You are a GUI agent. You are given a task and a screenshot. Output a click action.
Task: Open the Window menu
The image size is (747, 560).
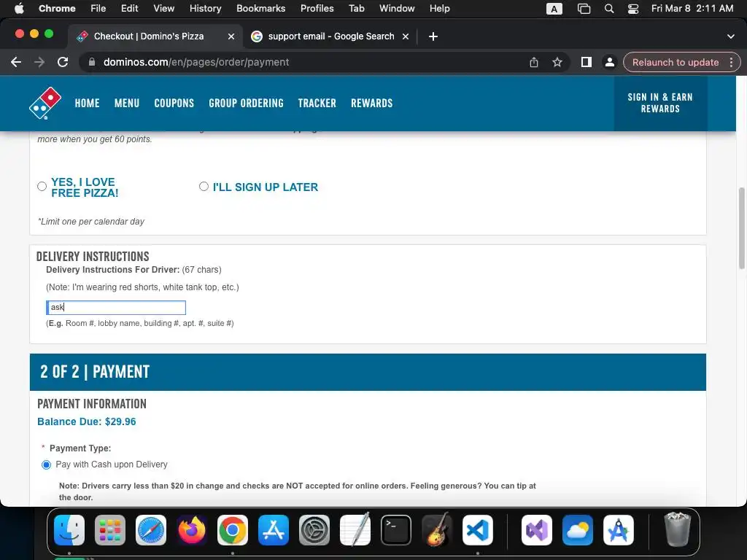(x=397, y=9)
